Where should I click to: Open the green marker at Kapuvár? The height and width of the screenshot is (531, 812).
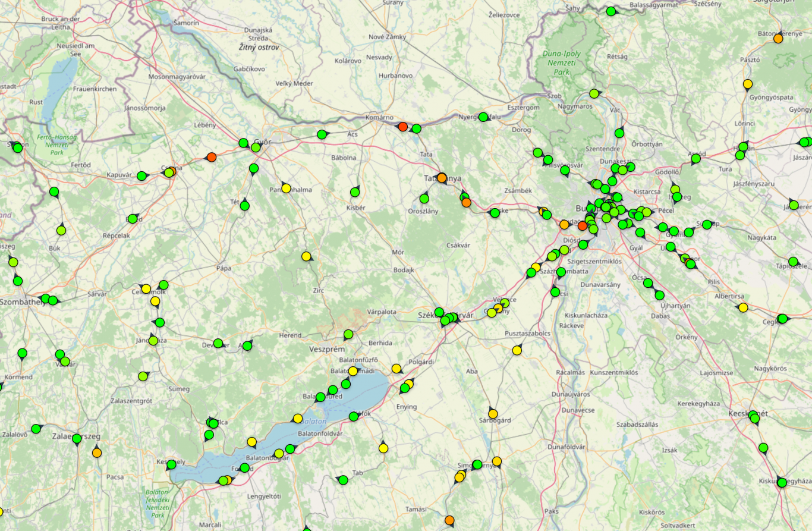141,176
